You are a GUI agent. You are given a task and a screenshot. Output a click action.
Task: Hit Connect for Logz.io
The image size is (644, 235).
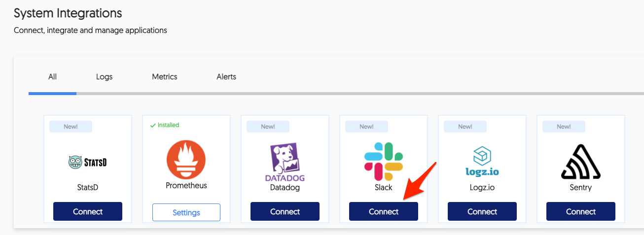(x=482, y=211)
